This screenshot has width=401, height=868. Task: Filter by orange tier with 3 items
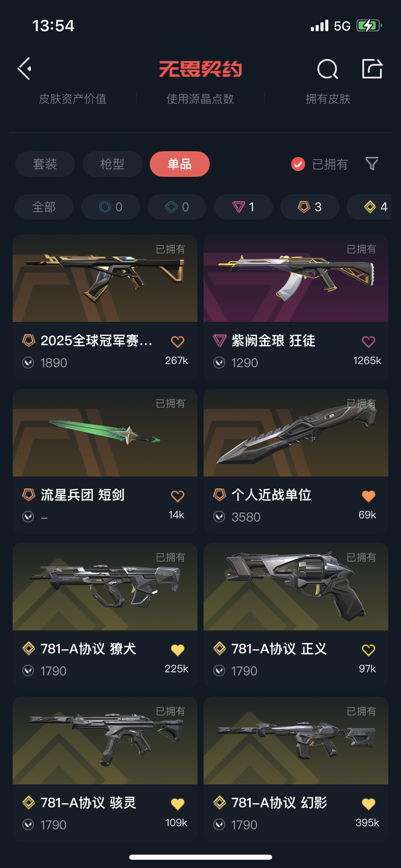click(310, 207)
